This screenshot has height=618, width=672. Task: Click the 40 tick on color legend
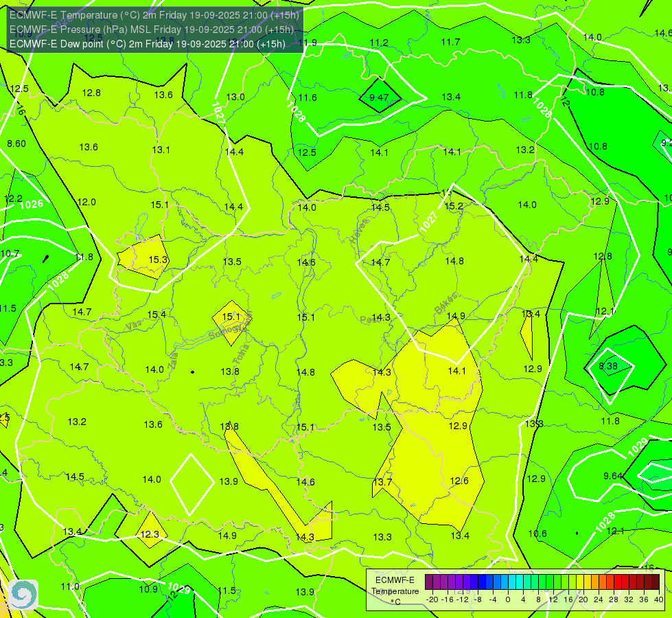659,599
